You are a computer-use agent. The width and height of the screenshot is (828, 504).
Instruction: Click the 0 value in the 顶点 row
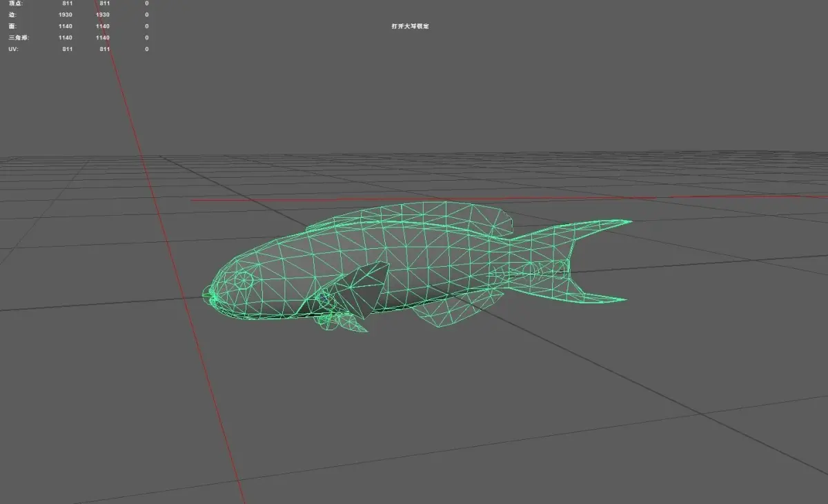coord(146,3)
